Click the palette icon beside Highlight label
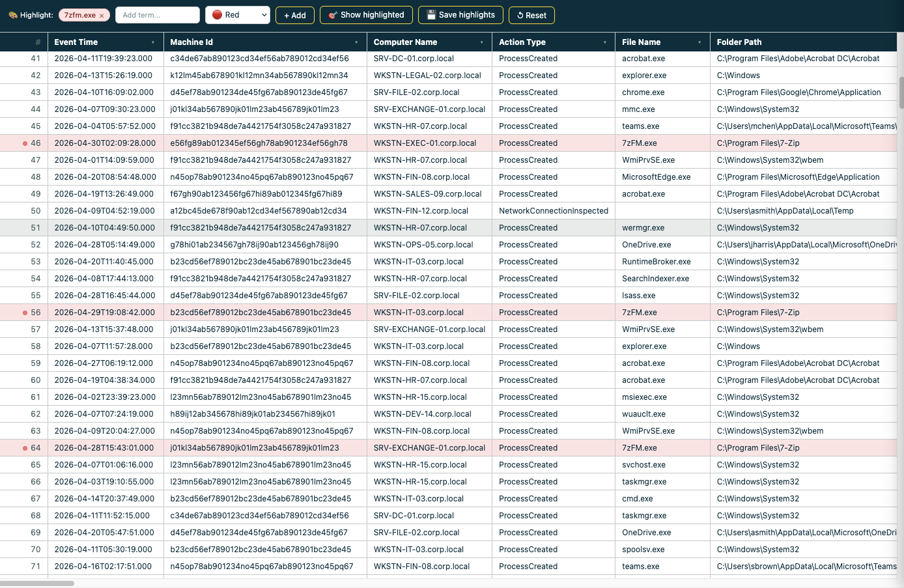 tap(13, 15)
